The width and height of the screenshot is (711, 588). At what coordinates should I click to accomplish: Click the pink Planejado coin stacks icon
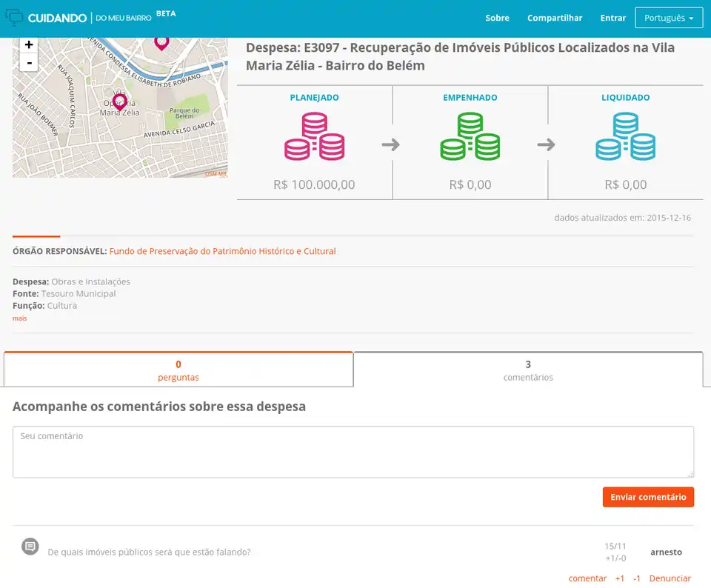pyautogui.click(x=314, y=136)
